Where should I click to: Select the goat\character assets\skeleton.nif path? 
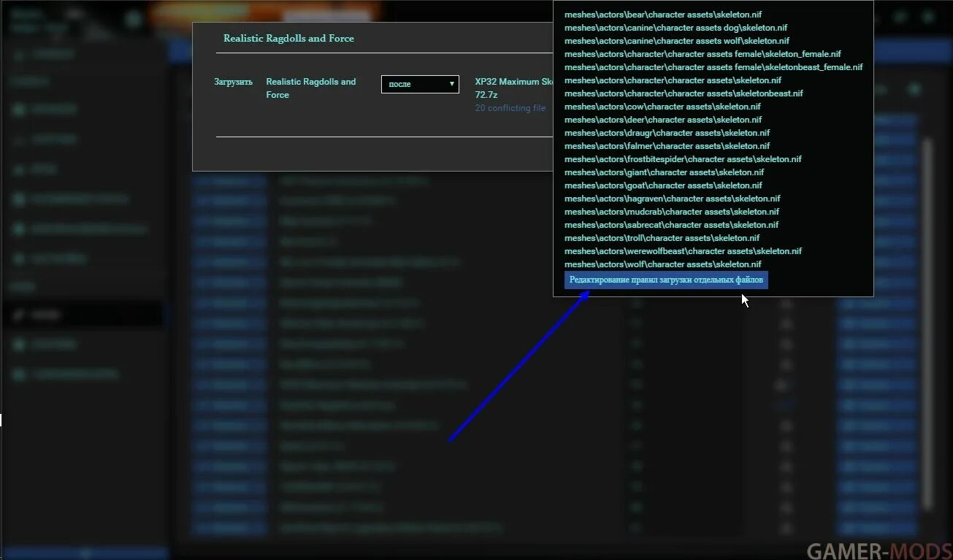click(x=663, y=185)
